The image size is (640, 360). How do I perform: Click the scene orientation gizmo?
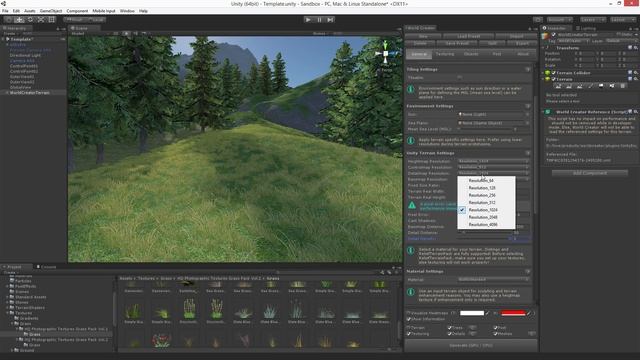pyautogui.click(x=386, y=54)
